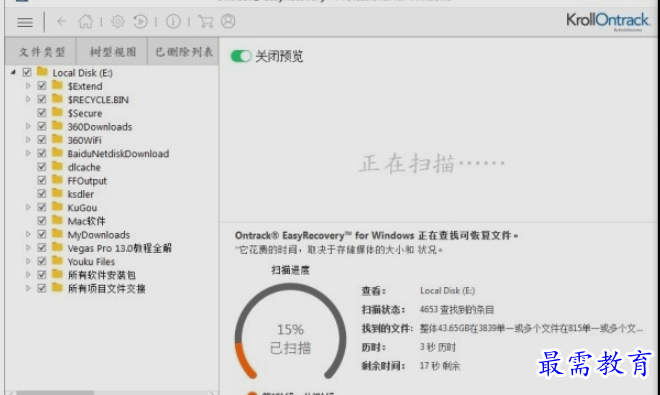660x395 pixels.
Task: Click the '3 秒 历时' elapsed time value
Action: 438,347
